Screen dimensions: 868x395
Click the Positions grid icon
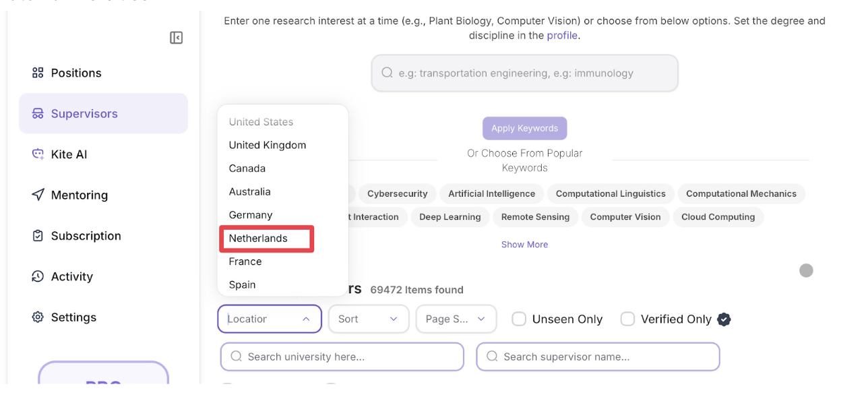(38, 73)
